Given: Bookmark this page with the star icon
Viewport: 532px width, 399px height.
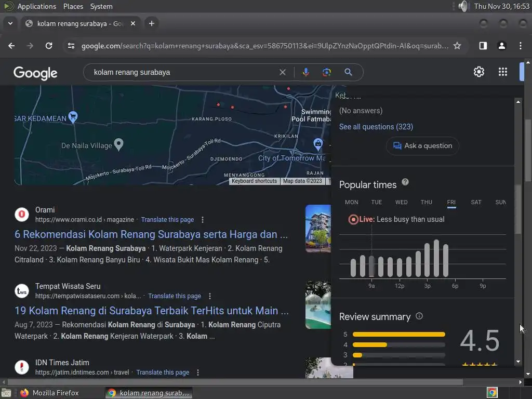Looking at the screenshot, I should coord(457,46).
